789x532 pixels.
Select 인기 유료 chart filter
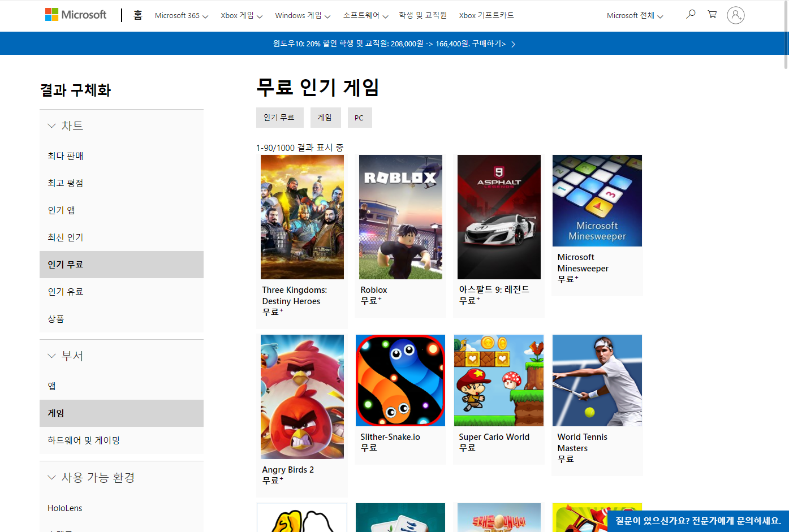point(122,292)
